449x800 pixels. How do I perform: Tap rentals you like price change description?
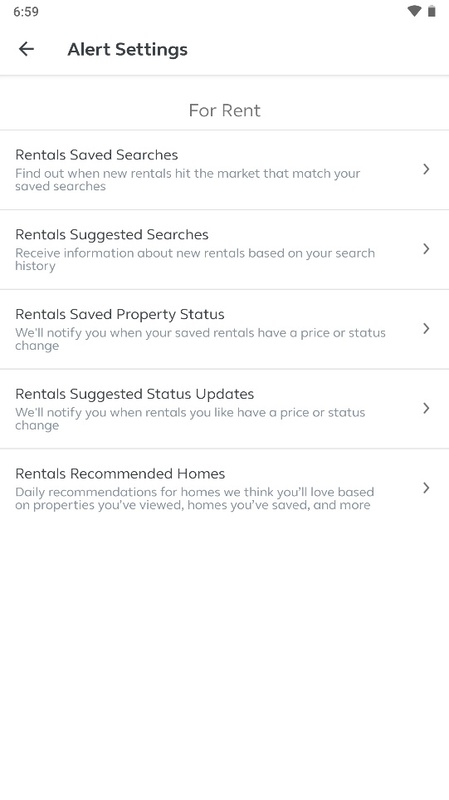tap(190, 418)
